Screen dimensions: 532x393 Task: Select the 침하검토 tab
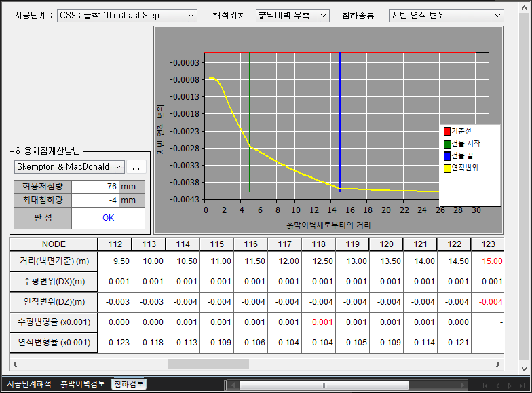(x=128, y=384)
